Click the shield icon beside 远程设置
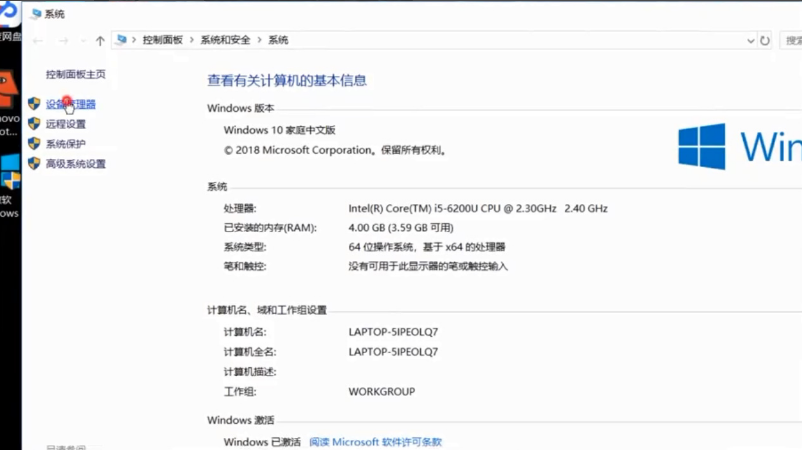Image resolution: width=802 pixels, height=450 pixels. [x=34, y=124]
